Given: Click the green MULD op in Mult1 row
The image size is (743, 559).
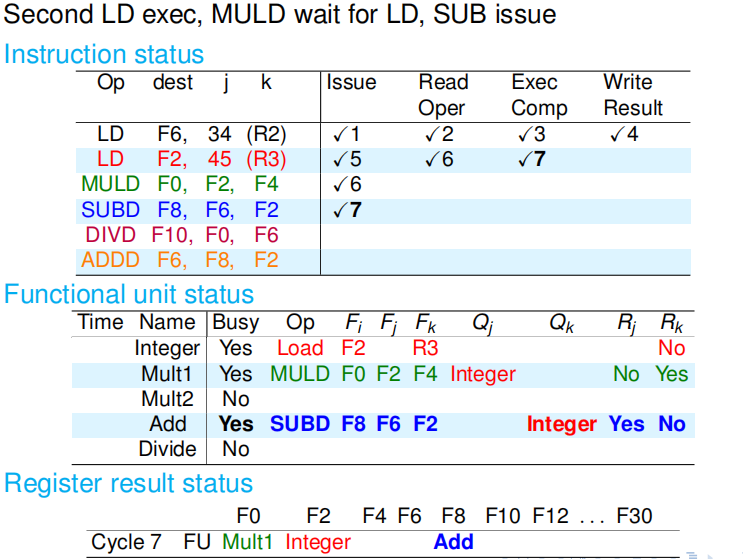Looking at the screenshot, I should pyautogui.click(x=300, y=374).
